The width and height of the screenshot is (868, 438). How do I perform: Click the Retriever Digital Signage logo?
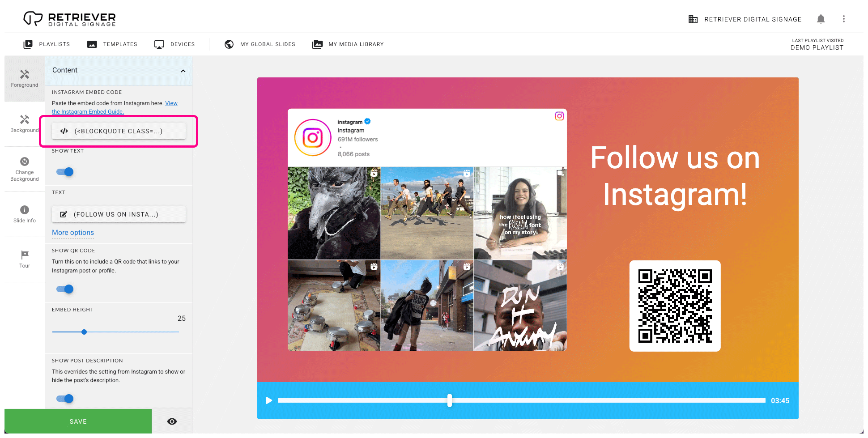pyautogui.click(x=69, y=19)
